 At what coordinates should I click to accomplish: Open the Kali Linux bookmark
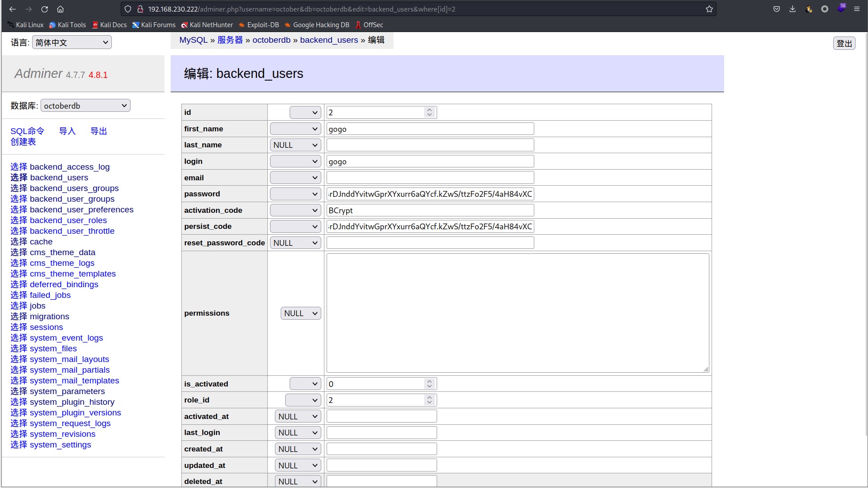(25, 25)
